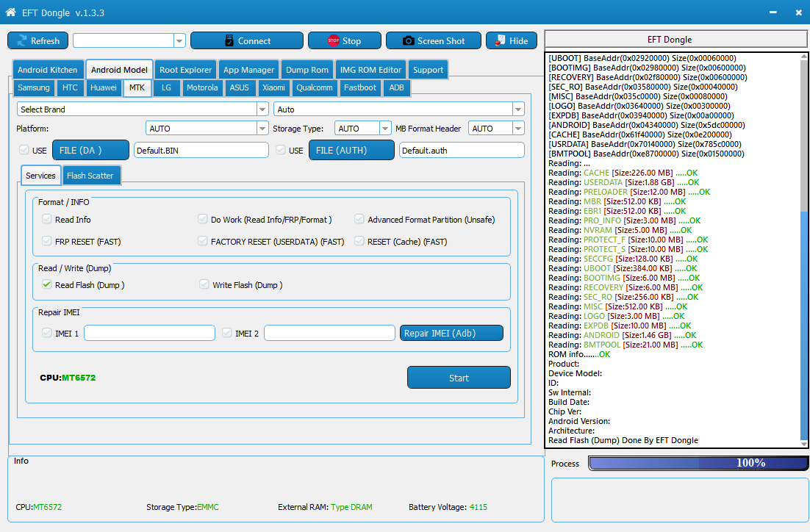Select the HTC brand tab
Image resolution: width=810 pixels, height=532 pixels.
click(x=70, y=87)
